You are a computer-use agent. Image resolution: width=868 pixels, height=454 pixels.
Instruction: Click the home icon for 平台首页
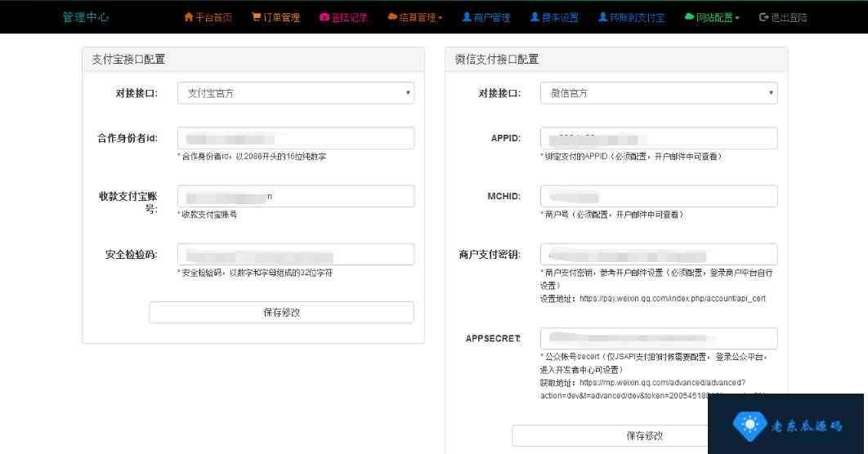(x=189, y=17)
